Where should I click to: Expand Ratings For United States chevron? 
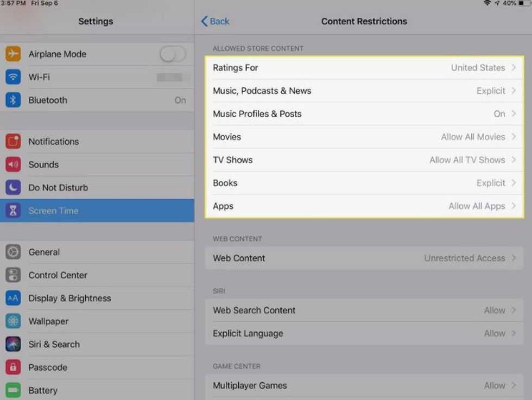pos(514,68)
